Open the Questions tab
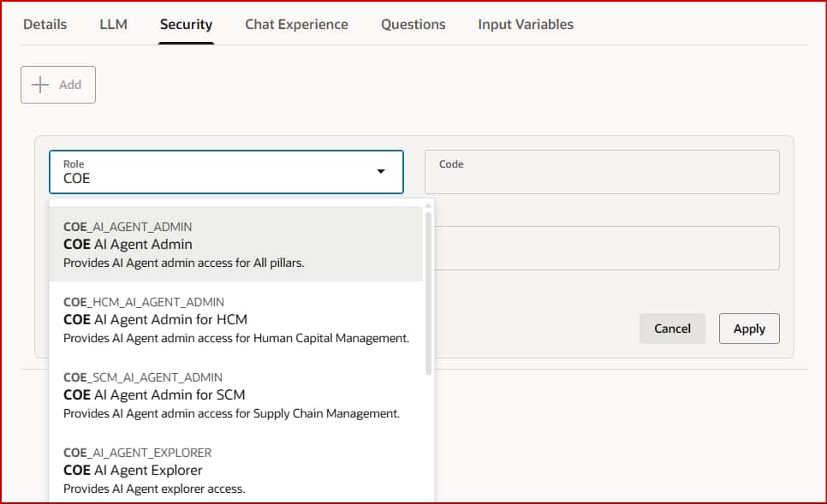Screen dimensions: 827x504 coord(413,24)
